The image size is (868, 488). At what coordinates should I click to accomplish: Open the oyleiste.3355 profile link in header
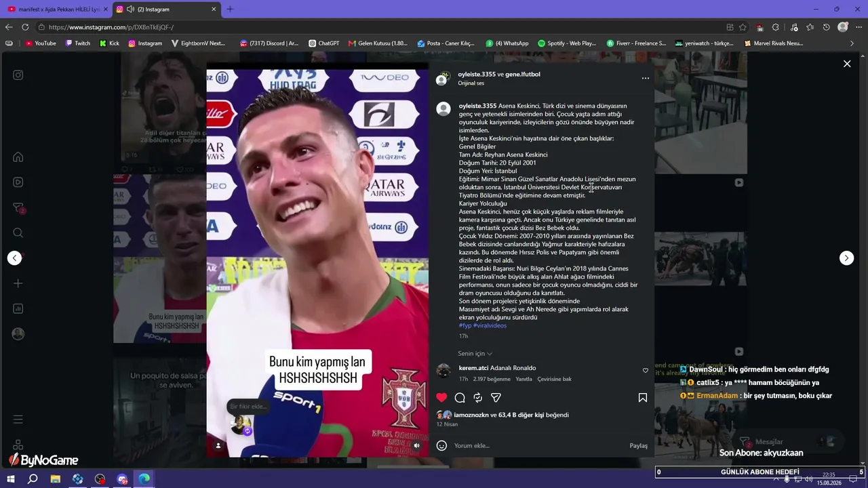(x=477, y=74)
